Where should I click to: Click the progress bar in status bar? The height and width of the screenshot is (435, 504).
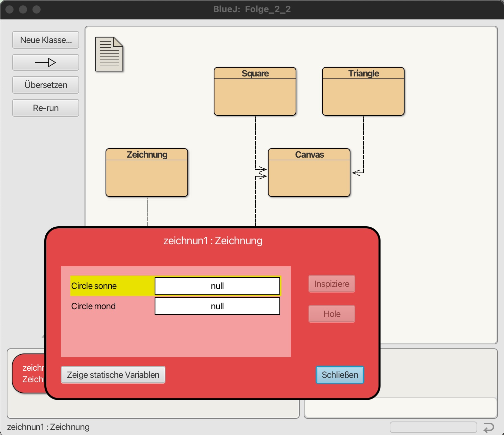pos(433,427)
